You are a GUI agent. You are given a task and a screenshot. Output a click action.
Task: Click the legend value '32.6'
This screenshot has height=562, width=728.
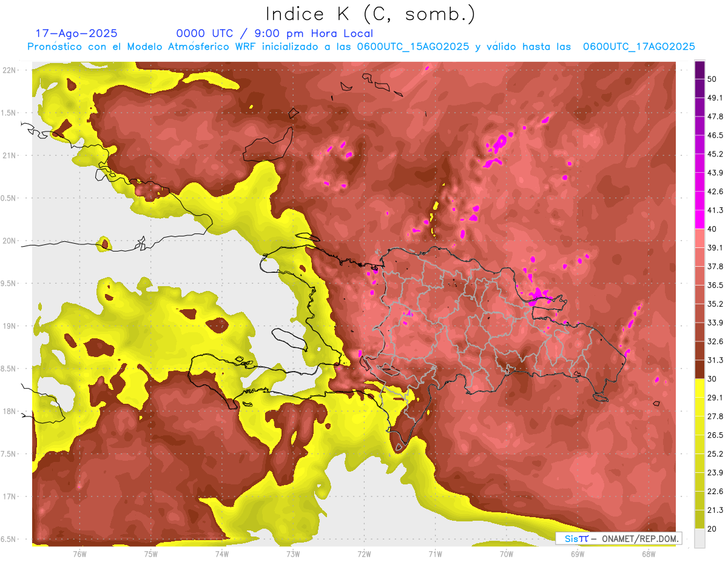pyautogui.click(x=715, y=342)
